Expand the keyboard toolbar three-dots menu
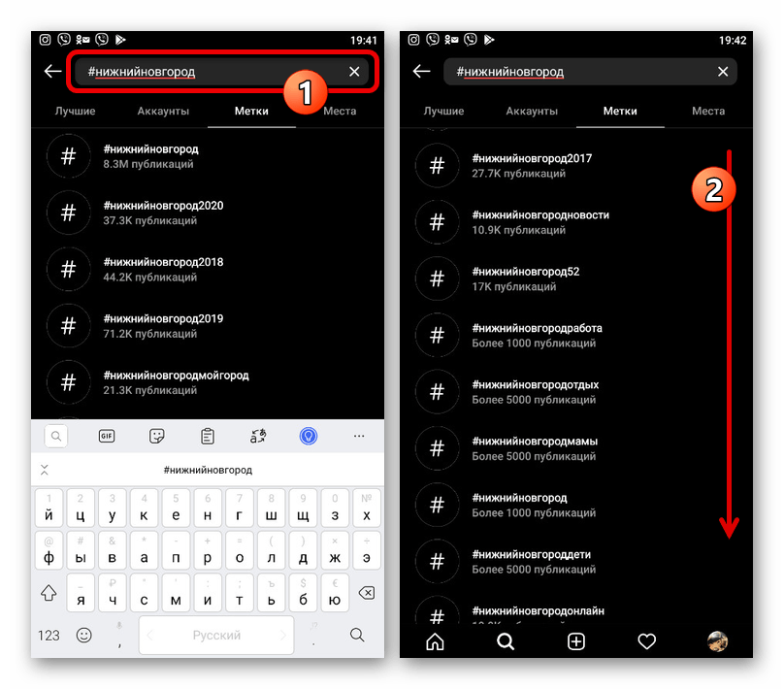This screenshot has width=784, height=689. tap(359, 436)
